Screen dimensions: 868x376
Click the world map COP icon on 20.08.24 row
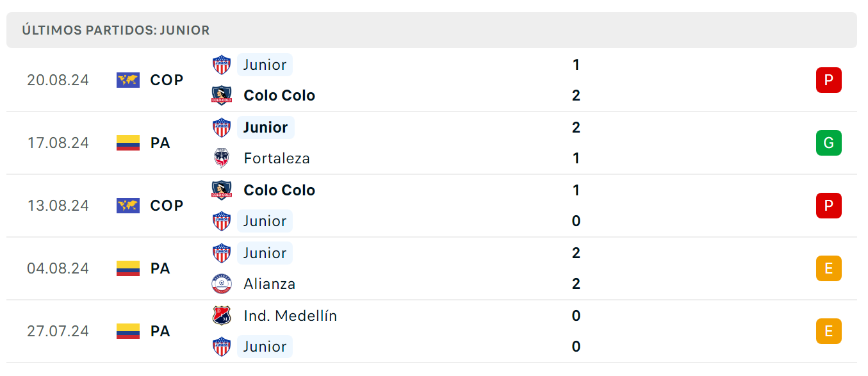point(128,80)
